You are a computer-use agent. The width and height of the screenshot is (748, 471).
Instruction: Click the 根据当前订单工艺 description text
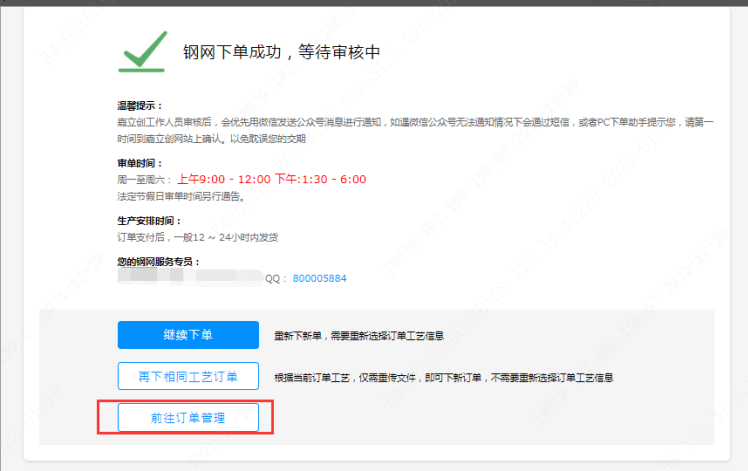pos(444,378)
